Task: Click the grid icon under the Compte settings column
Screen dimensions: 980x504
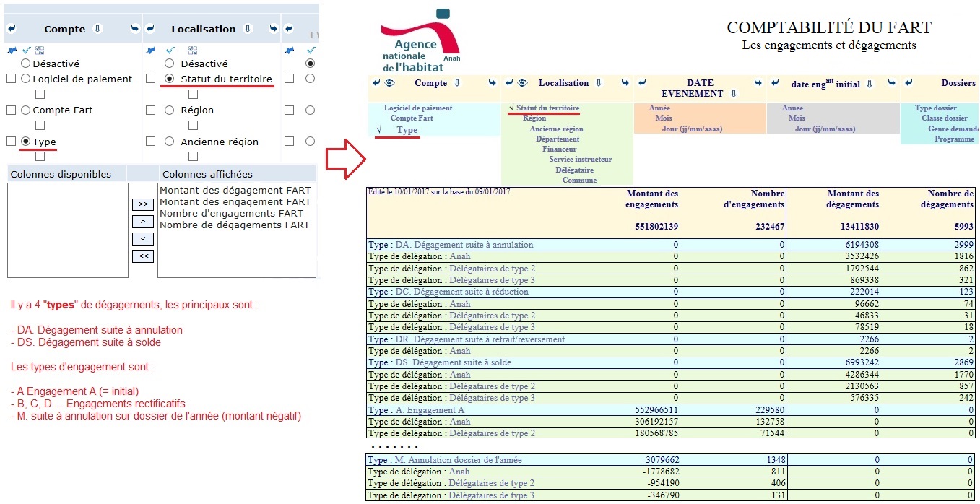Action: (x=40, y=51)
